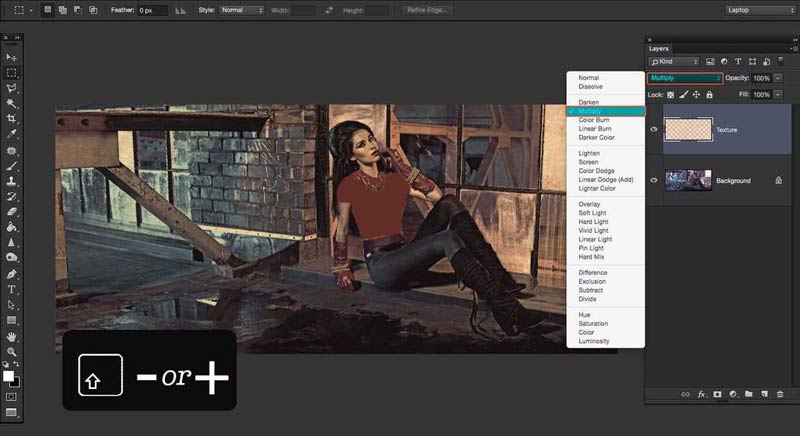
Task: Click the Feather input field
Action: click(152, 9)
